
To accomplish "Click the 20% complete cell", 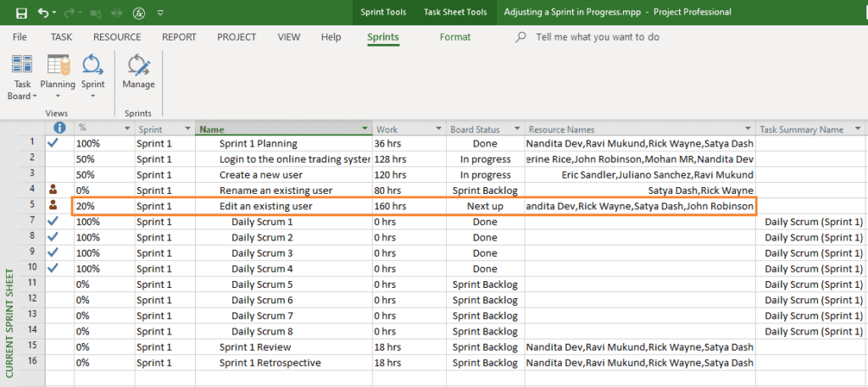I will (x=104, y=207).
